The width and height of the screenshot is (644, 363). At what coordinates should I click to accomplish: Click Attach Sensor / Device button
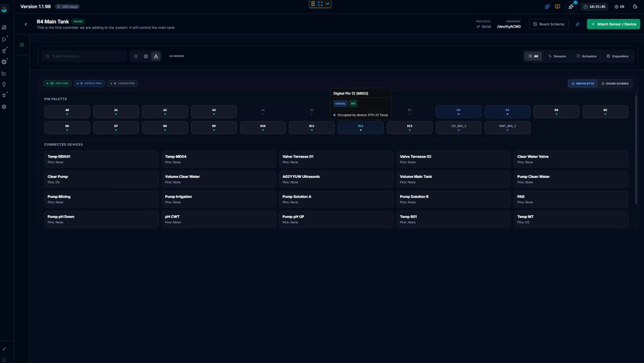(x=614, y=24)
